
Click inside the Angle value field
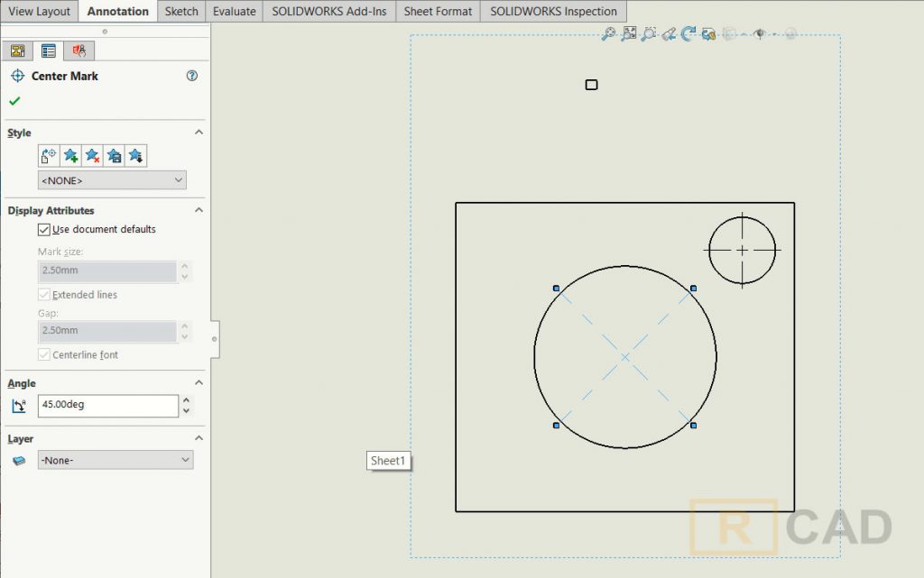[104, 406]
